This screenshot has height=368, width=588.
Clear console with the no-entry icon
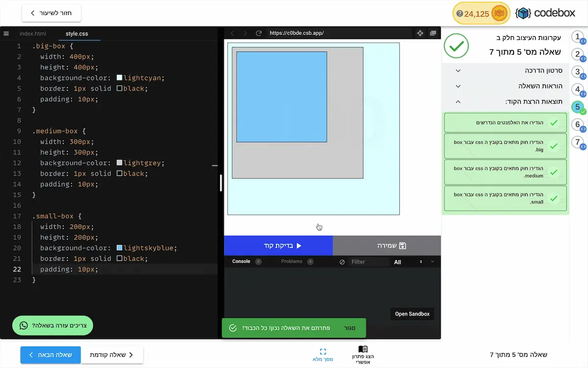tap(343, 262)
